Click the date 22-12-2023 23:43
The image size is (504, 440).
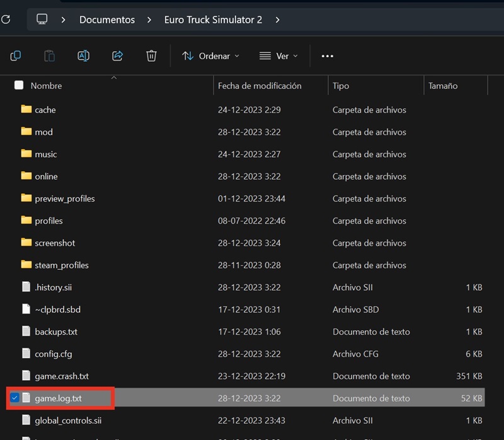[x=251, y=420]
